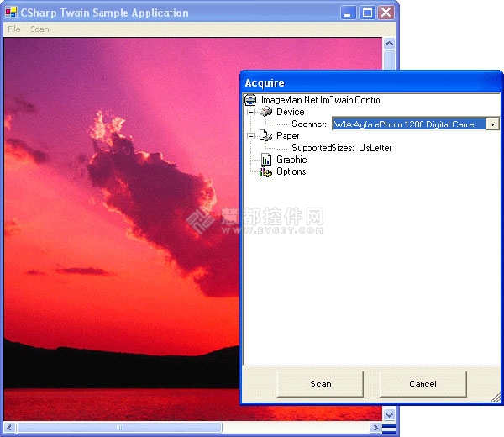Minimize the CSharp Twain Sample Application window

click(348, 13)
